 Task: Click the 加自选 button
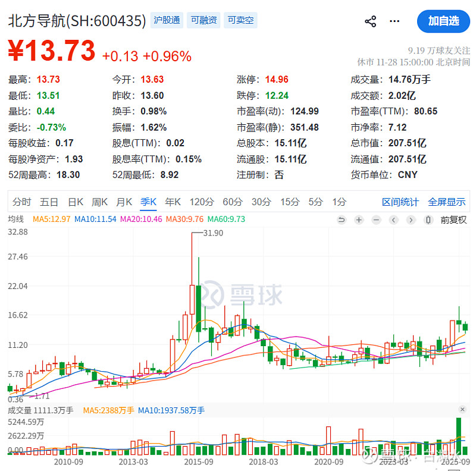[x=443, y=21]
